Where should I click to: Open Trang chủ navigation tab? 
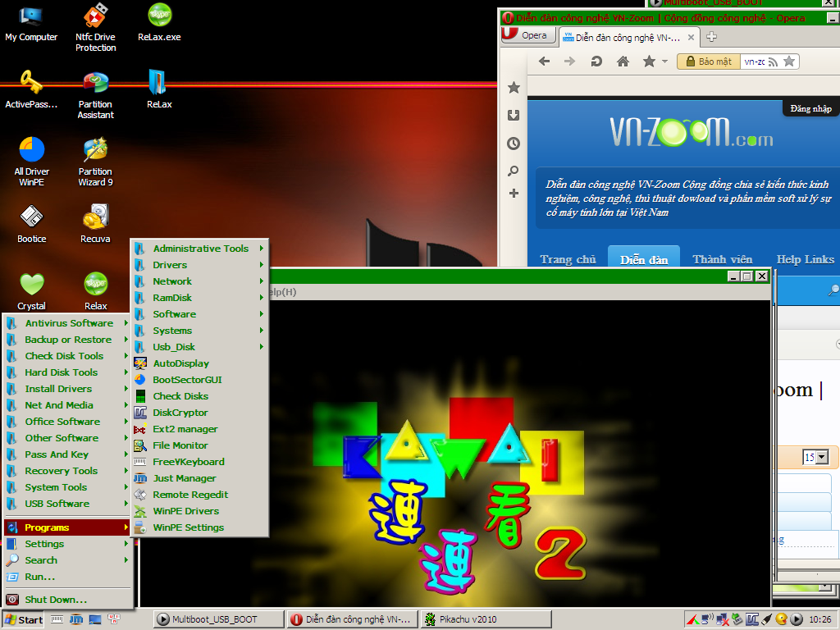tap(568, 260)
